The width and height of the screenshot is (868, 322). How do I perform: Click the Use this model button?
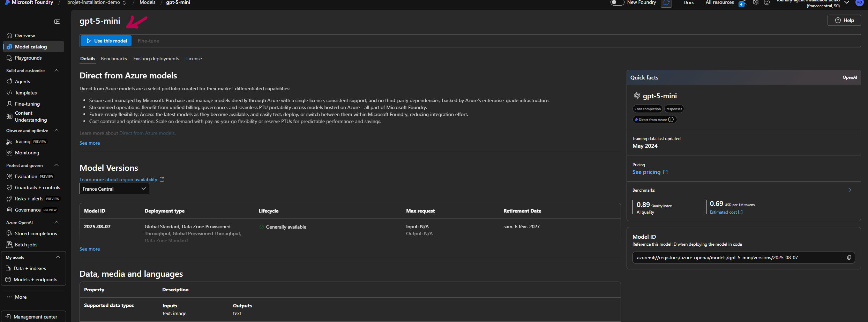point(106,41)
